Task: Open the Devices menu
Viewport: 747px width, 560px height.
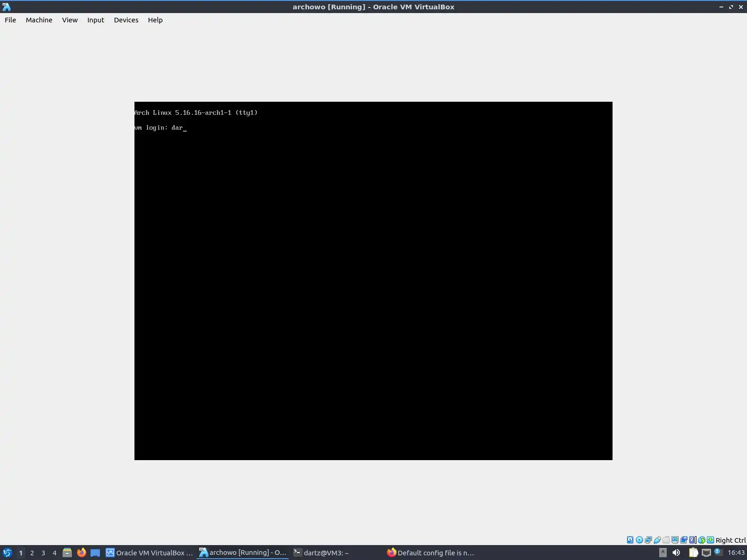Action: click(x=126, y=20)
